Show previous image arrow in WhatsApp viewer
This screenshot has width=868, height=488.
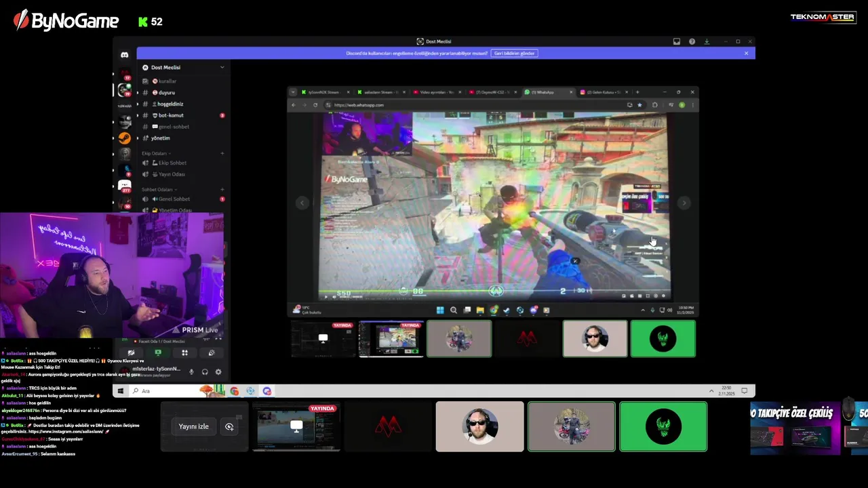[302, 203]
